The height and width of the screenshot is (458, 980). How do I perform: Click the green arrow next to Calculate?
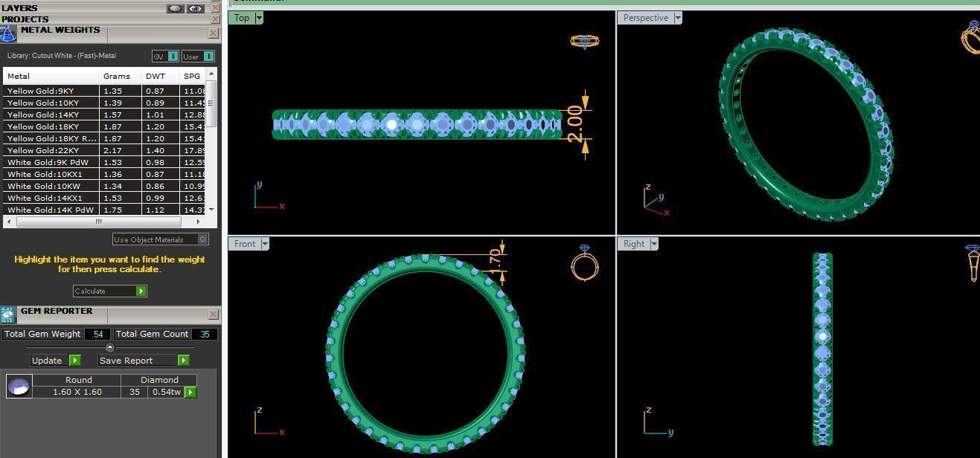[141, 291]
